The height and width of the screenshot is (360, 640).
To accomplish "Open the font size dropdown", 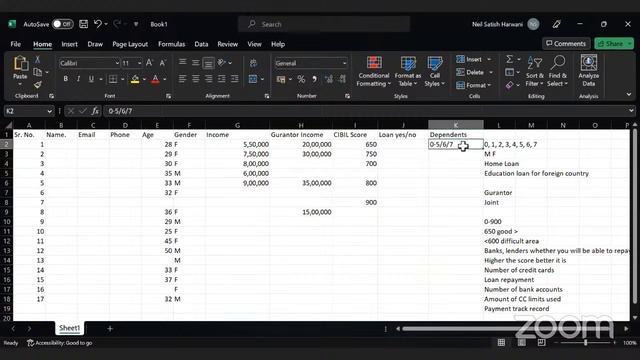I will click(139, 63).
